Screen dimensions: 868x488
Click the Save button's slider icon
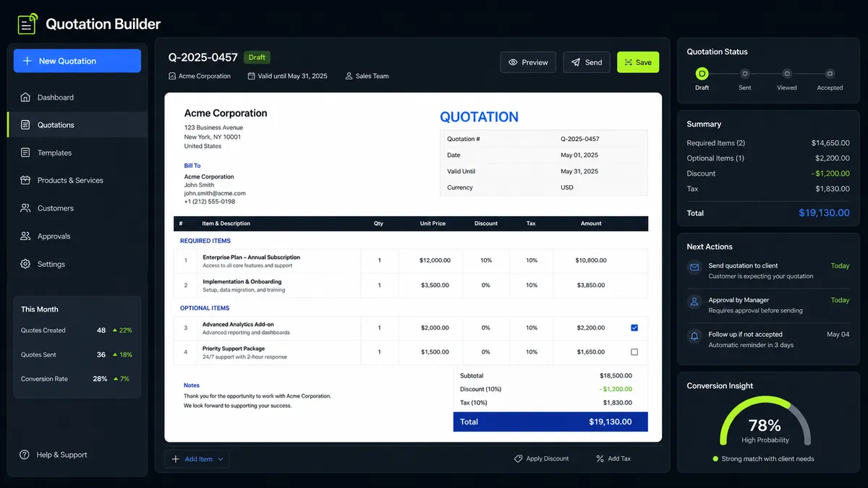(629, 62)
